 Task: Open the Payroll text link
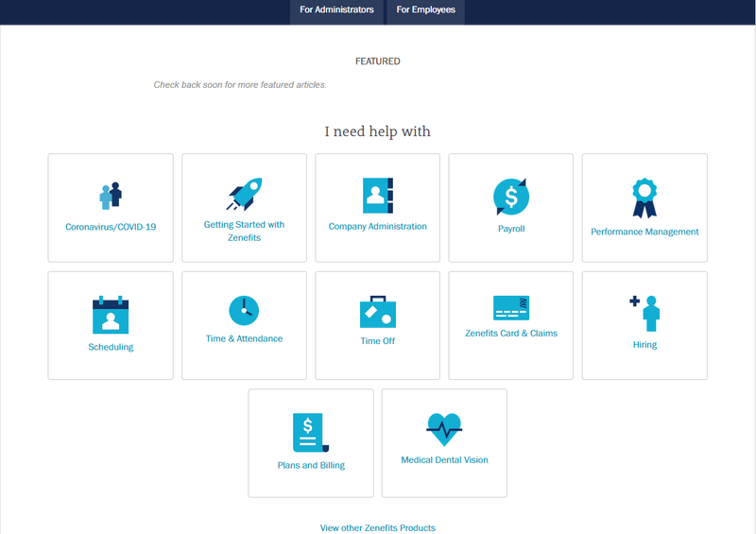click(511, 229)
